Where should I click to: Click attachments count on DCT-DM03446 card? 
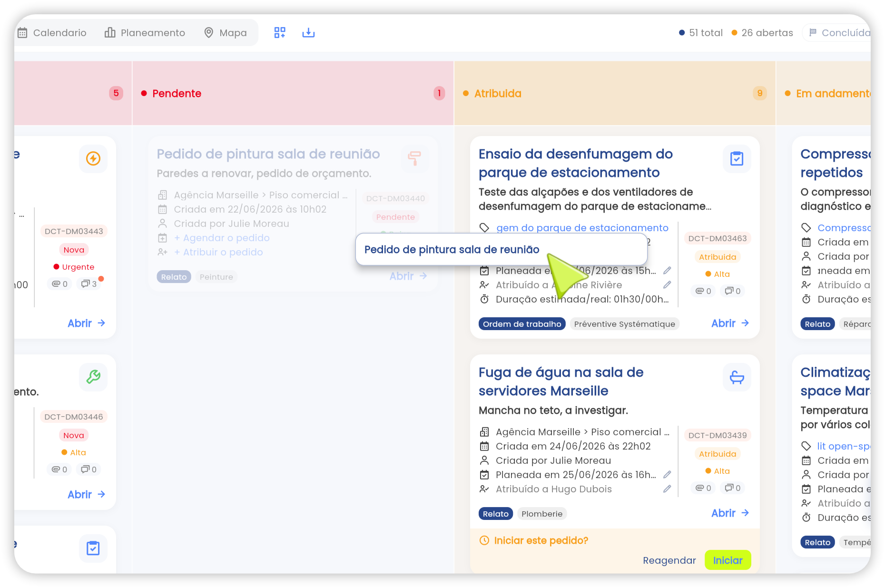(59, 470)
